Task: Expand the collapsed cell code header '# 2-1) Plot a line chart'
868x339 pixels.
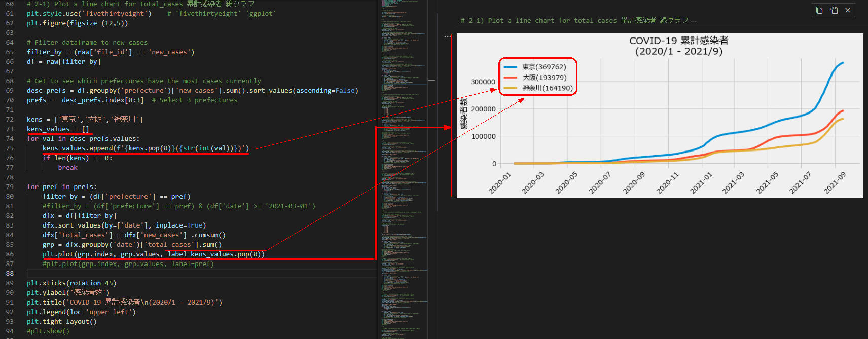Action: point(578,20)
